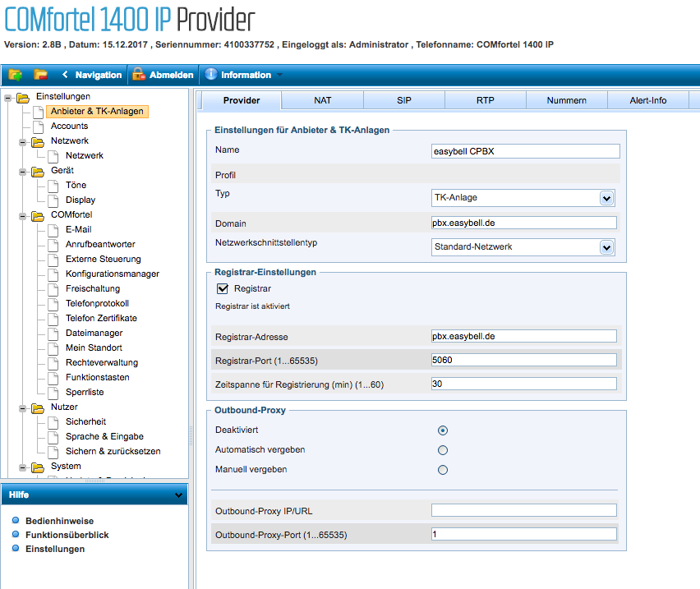Click the expand-all folders icon with green plus
The height and width of the screenshot is (589, 700).
15,75
